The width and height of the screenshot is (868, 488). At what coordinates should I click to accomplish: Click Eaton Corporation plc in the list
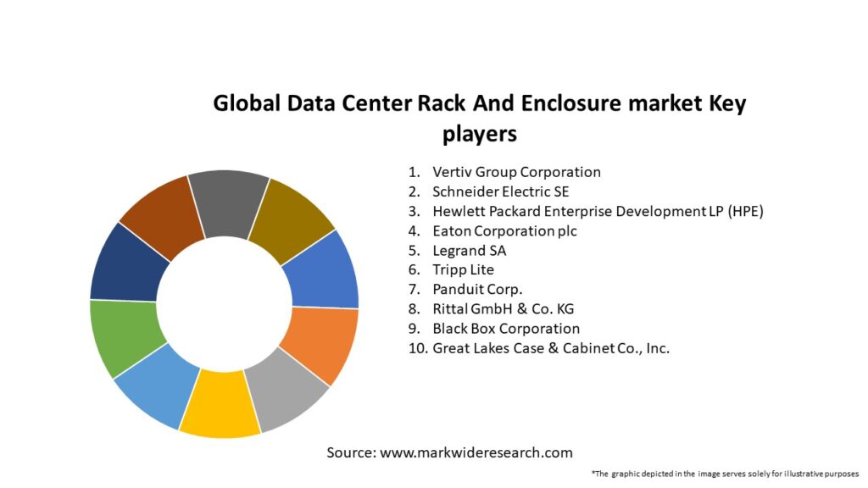click(504, 230)
